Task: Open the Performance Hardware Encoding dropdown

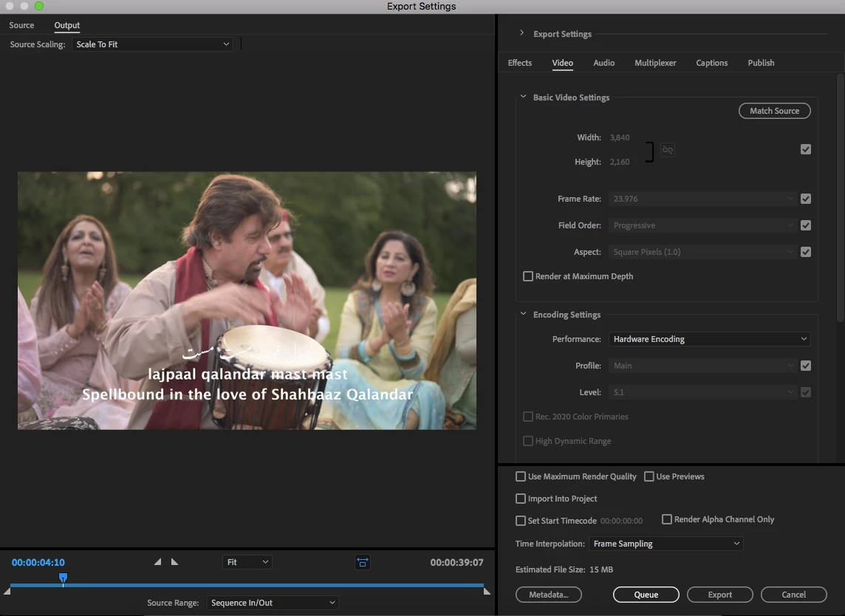Action: click(x=710, y=339)
